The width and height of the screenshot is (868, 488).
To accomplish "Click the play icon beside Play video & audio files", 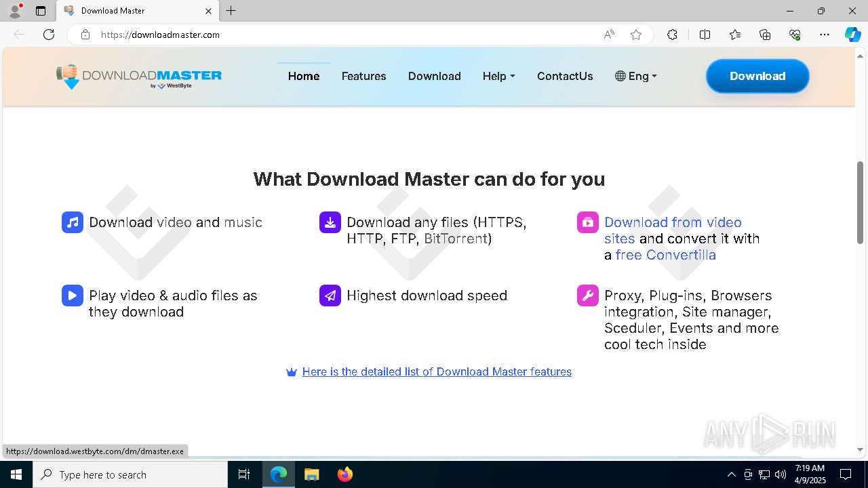I will pyautogui.click(x=73, y=296).
